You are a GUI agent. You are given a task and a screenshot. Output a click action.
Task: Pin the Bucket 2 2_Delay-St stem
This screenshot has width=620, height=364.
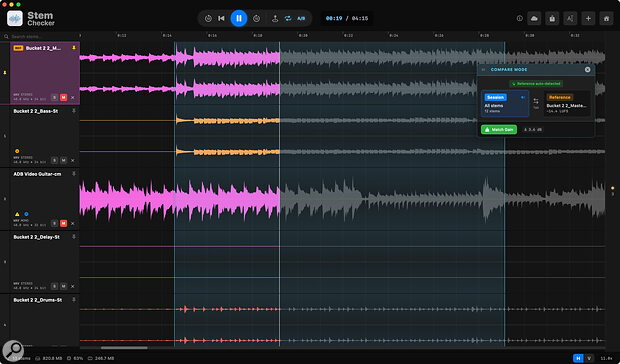point(74,237)
